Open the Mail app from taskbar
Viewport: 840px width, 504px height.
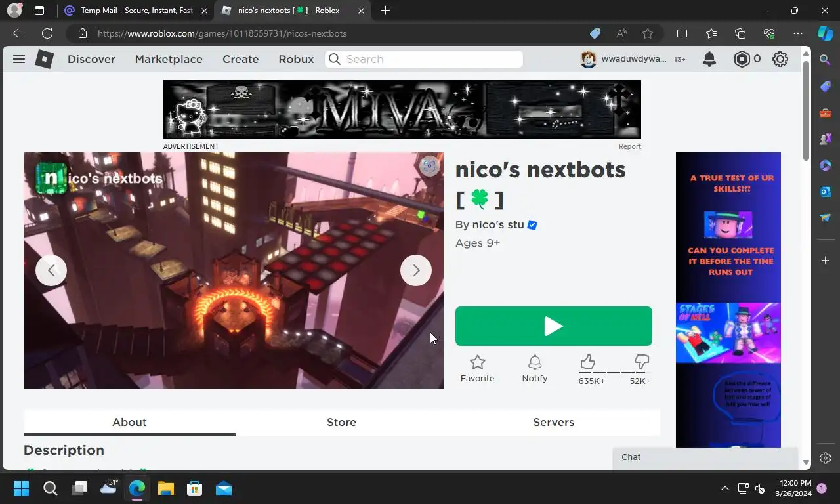tap(224, 489)
